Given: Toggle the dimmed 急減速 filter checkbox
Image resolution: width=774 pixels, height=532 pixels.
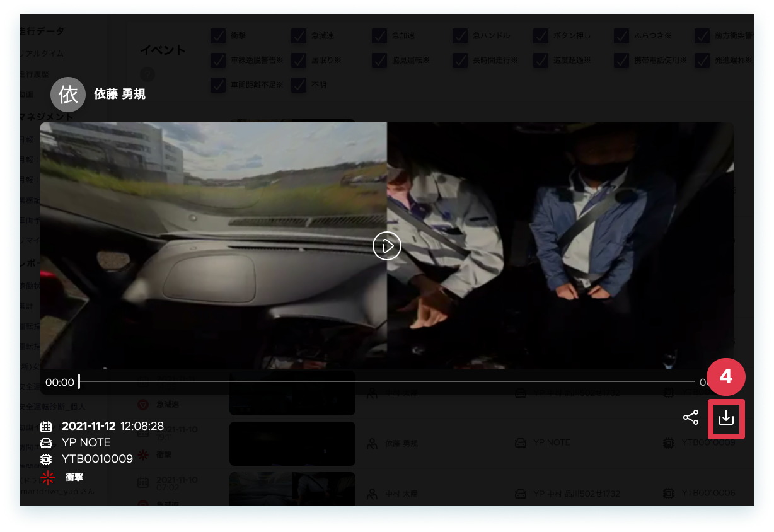Looking at the screenshot, I should tap(299, 36).
